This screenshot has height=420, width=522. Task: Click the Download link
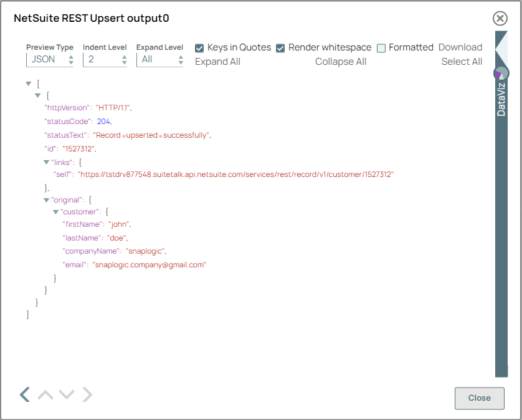click(460, 47)
